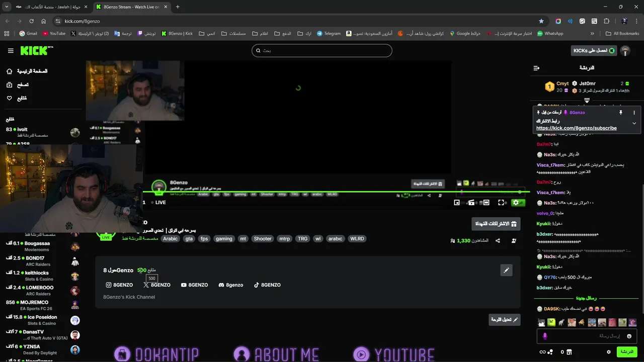The width and height of the screenshot is (644, 362).
Task: Open Browse in the sidebar
Action: [18, 85]
